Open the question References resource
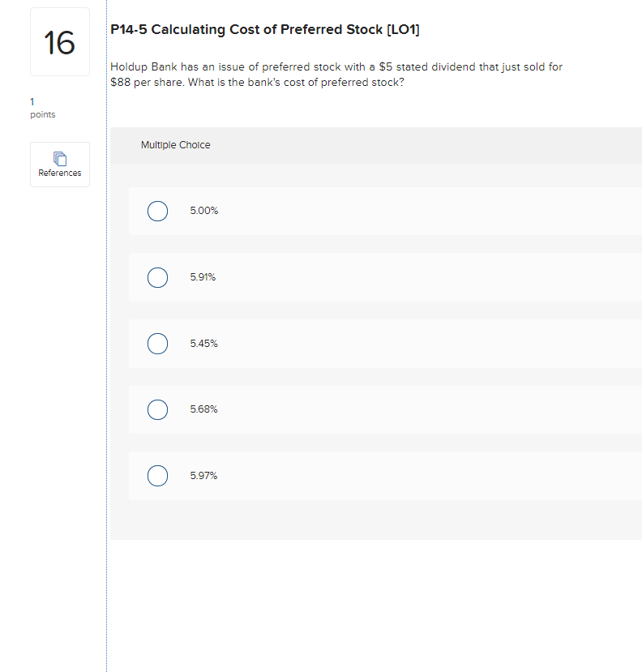The width and height of the screenshot is (642, 672). click(59, 164)
